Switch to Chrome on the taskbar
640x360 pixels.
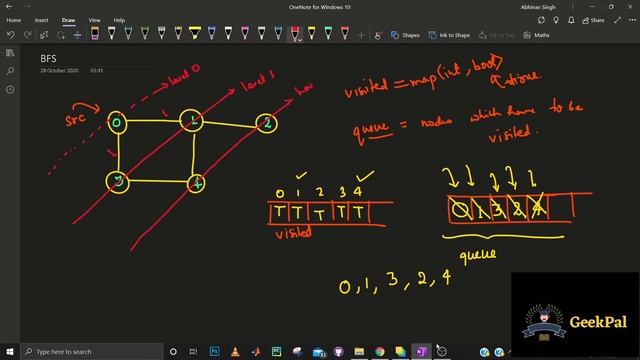[380, 351]
